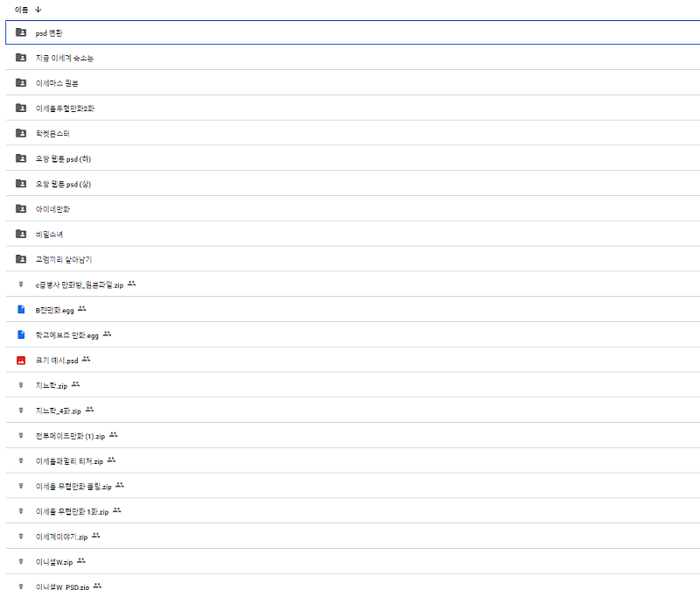
Task: Select the file name c급병사 만화방_원본파일.zip
Action: point(80,285)
